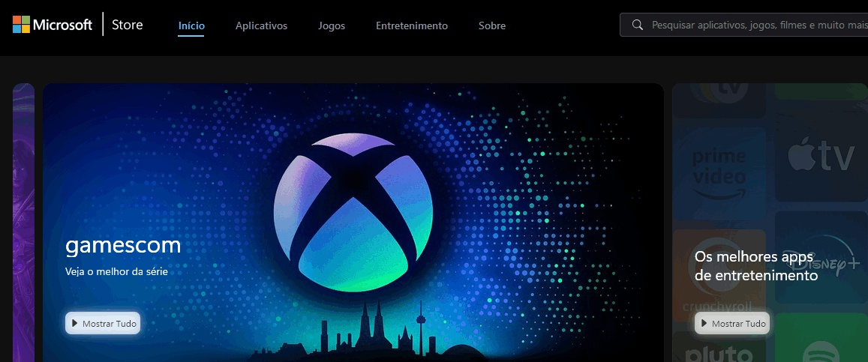The width and height of the screenshot is (868, 362).
Task: Show the previous purple carousel card
Action: click(24, 222)
